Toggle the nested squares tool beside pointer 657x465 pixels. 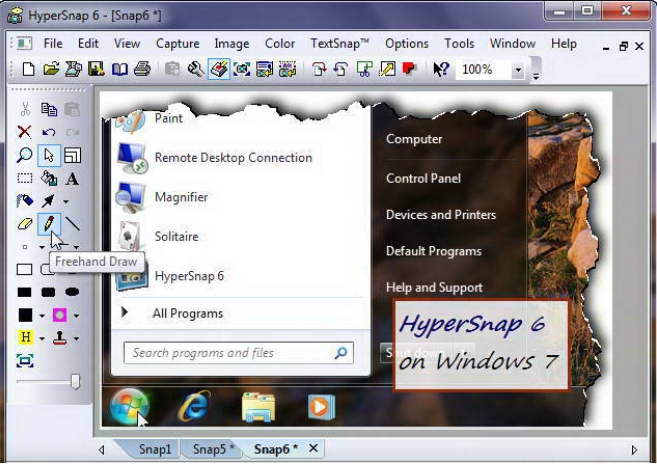pos(72,155)
